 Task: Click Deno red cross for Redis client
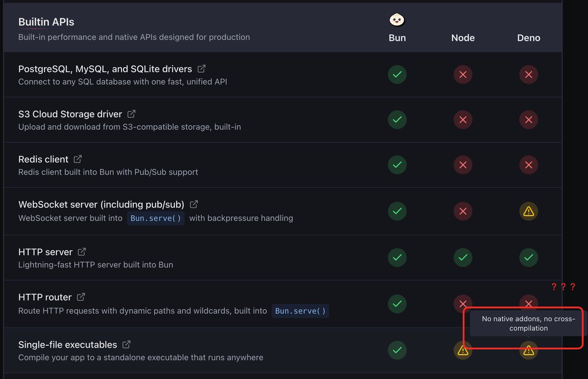pyautogui.click(x=528, y=165)
